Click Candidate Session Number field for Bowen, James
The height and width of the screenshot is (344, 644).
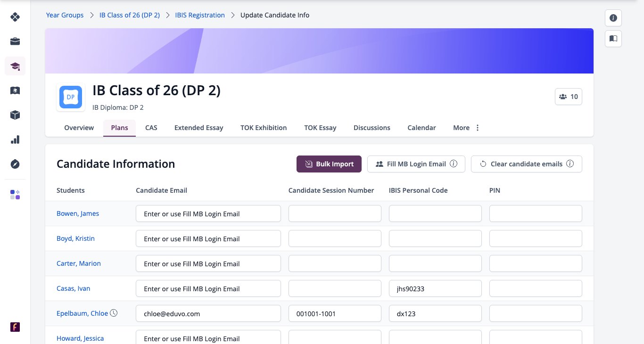point(335,213)
